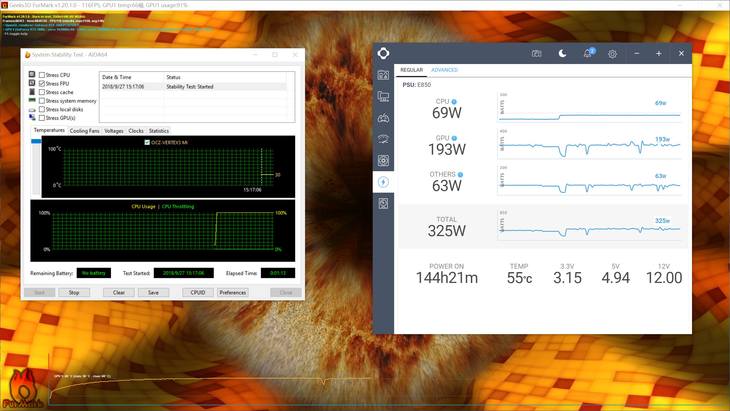Toggle night mode moon icon
730x411 pixels.
click(562, 54)
